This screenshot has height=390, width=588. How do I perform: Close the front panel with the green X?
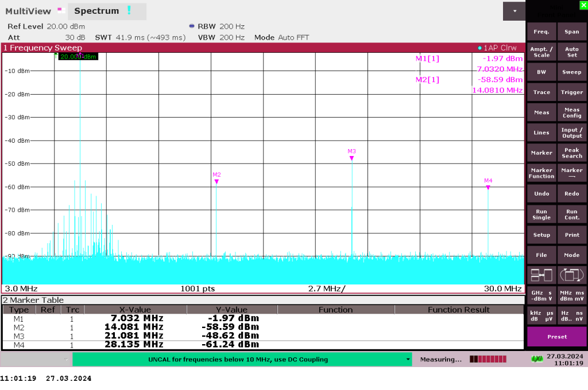click(x=584, y=5)
